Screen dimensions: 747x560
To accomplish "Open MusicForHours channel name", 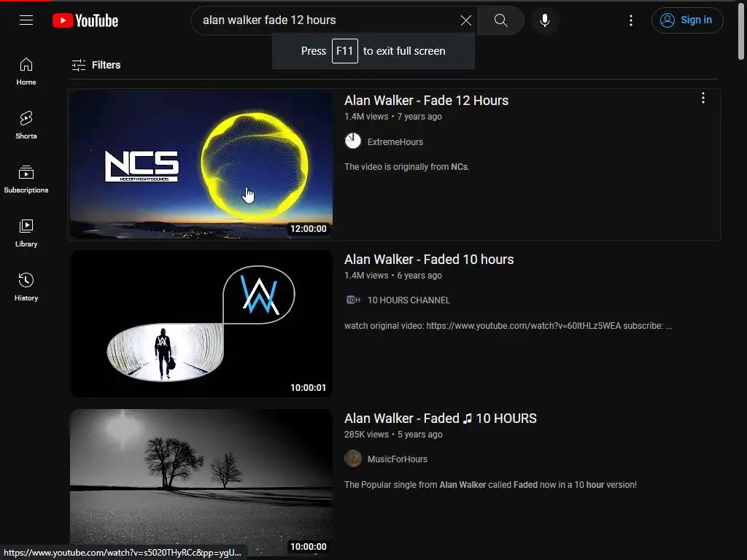I will pos(398,459).
